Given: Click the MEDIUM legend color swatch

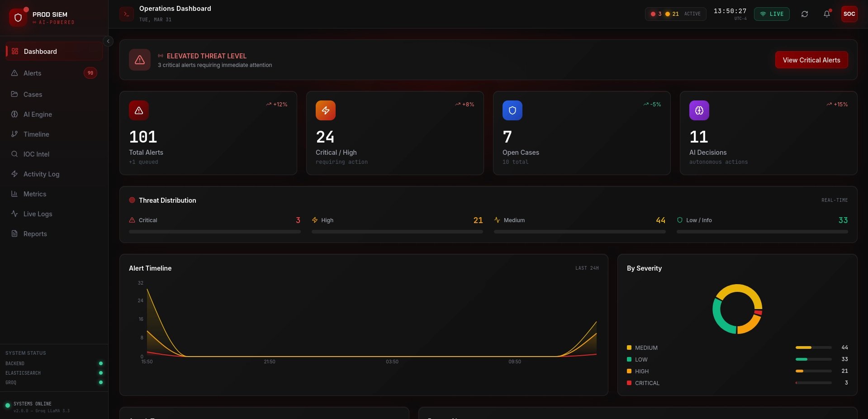Looking at the screenshot, I should (x=629, y=348).
